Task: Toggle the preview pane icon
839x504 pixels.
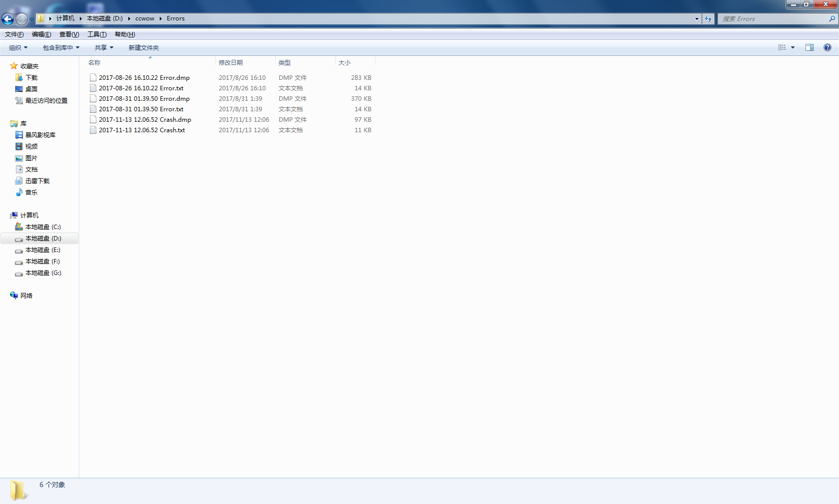Action: click(x=809, y=47)
